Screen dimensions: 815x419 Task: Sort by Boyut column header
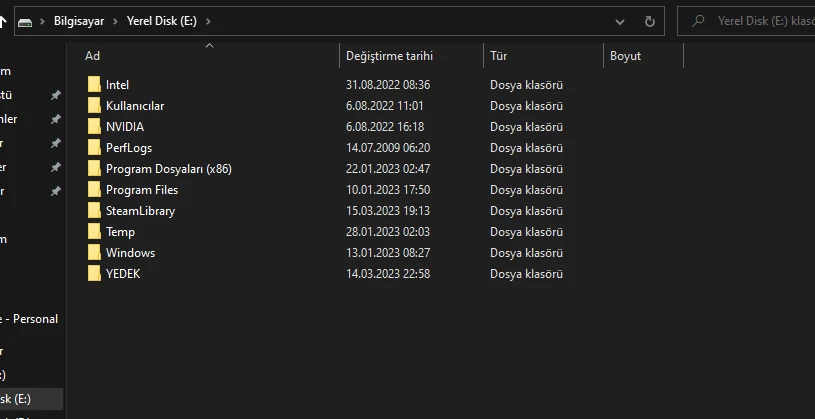[625, 56]
